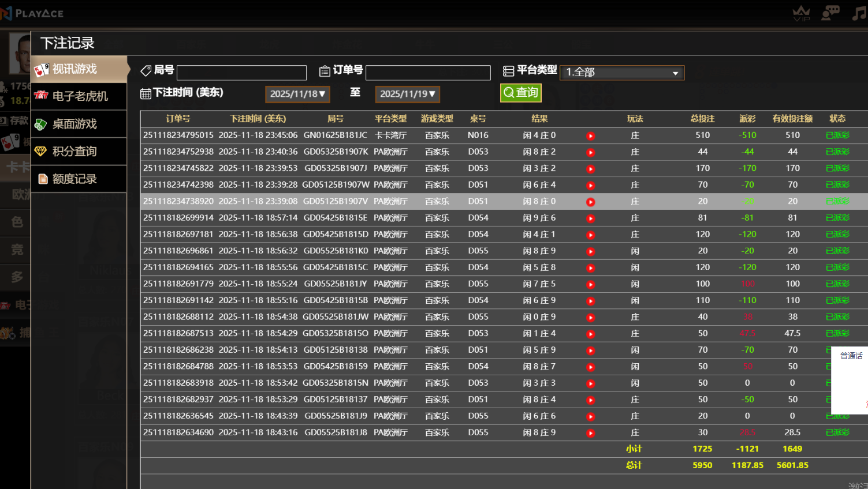Toggle the music note icon

(x=859, y=13)
